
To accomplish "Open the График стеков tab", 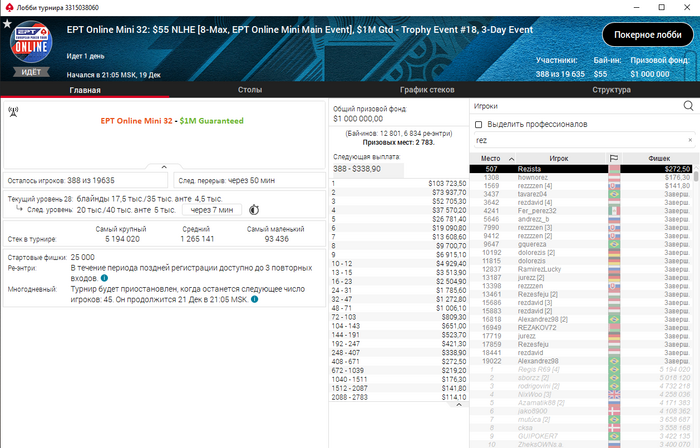I will click(x=427, y=90).
